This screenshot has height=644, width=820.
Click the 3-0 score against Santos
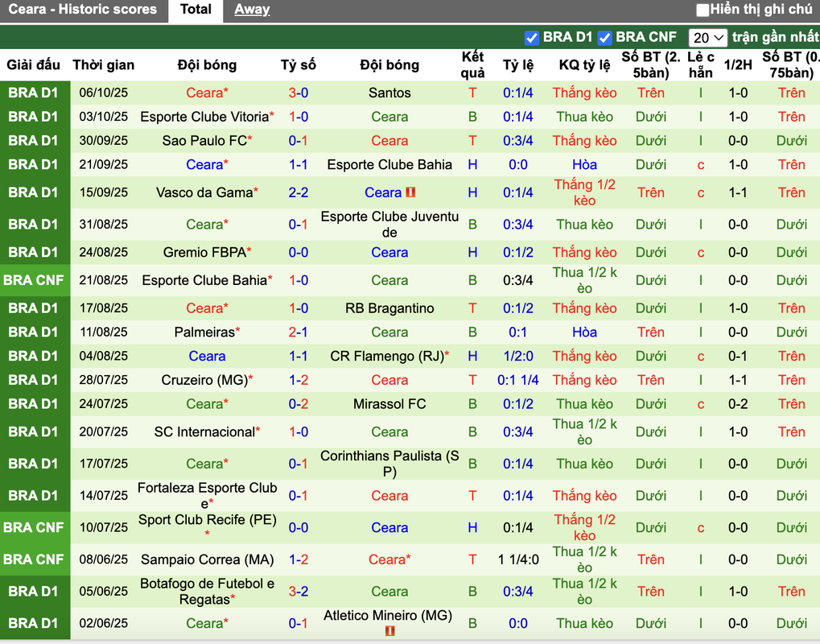coord(298,93)
